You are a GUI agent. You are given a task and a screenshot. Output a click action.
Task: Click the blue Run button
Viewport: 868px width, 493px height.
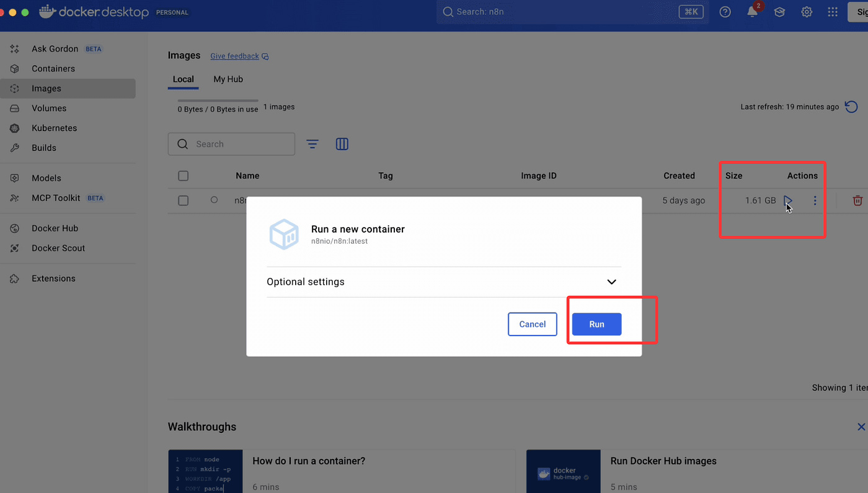point(596,324)
